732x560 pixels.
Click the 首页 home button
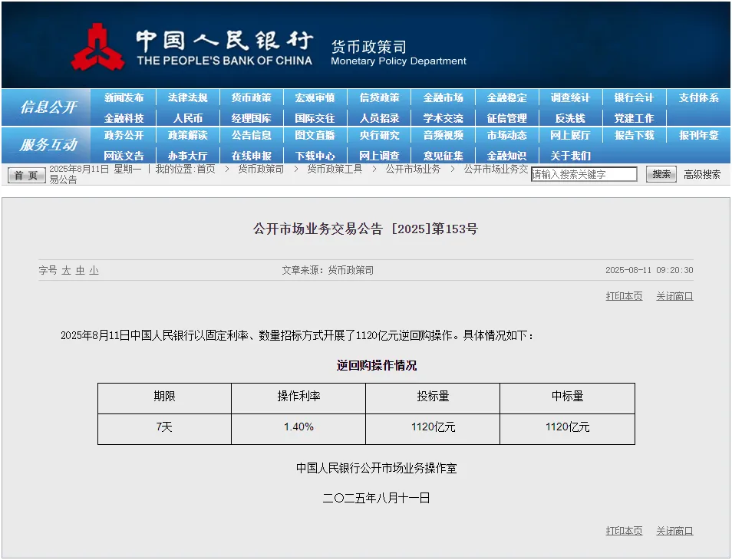(26, 176)
